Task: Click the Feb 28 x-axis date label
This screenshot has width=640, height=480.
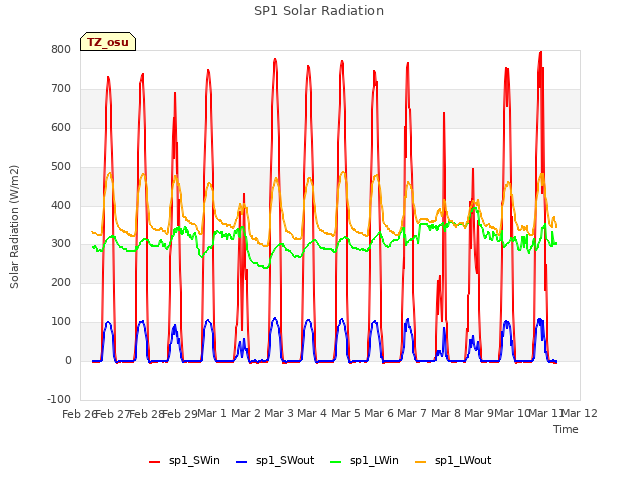Action: coord(147,414)
